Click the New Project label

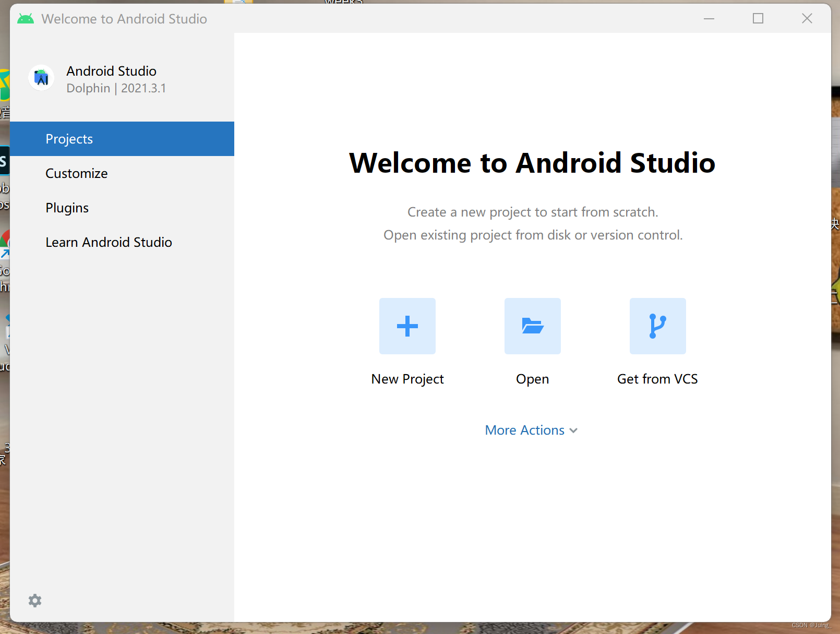pyautogui.click(x=407, y=379)
